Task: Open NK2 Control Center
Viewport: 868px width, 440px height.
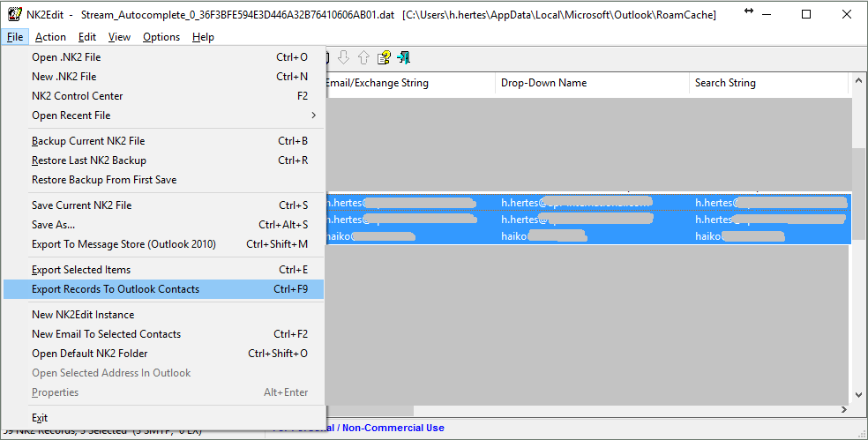Action: [163, 96]
